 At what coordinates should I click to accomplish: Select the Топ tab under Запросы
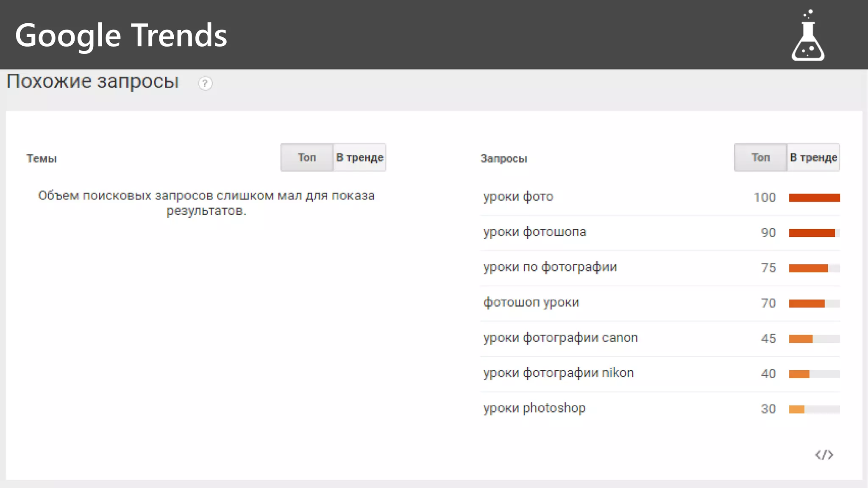761,158
